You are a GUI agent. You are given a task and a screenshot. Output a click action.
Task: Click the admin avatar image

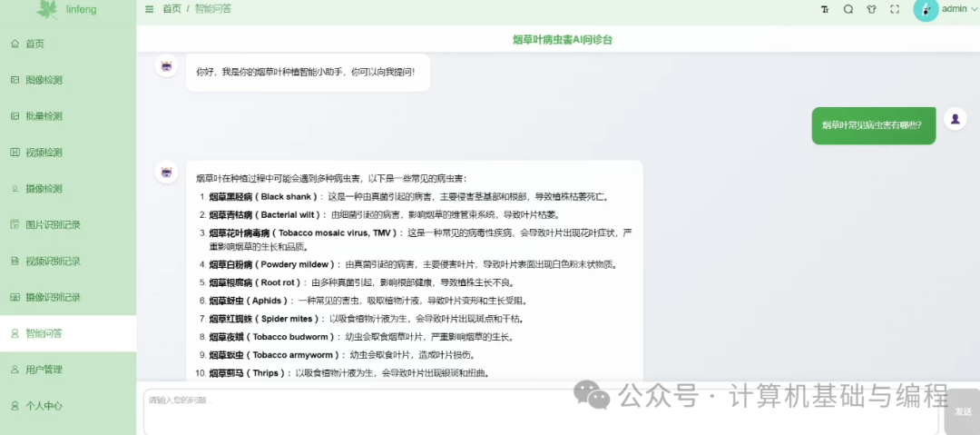(x=926, y=9)
